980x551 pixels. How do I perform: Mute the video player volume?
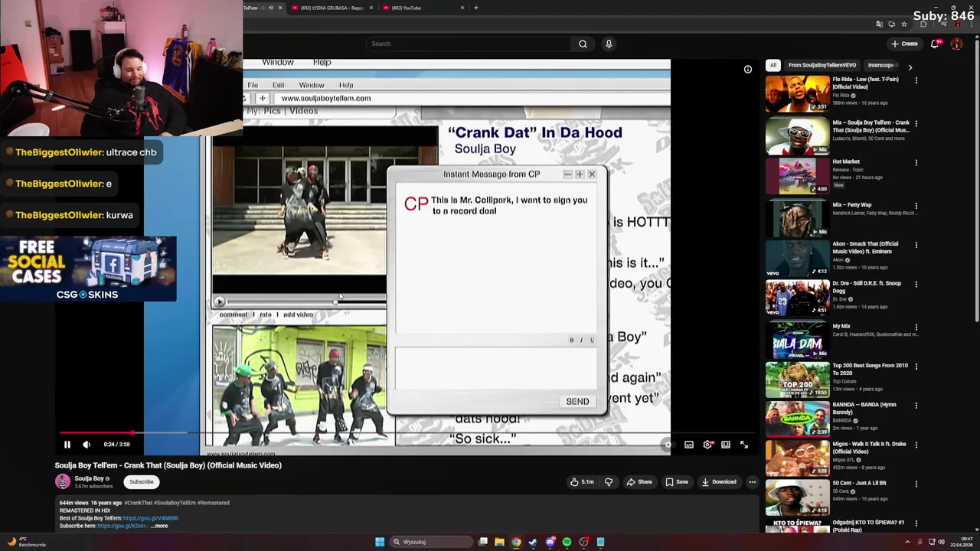tap(87, 445)
